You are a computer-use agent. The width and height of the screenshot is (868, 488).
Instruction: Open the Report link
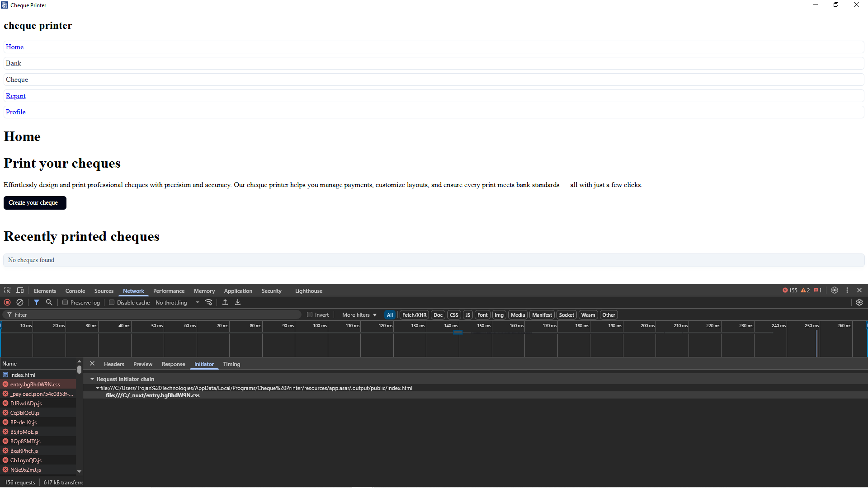click(16, 96)
